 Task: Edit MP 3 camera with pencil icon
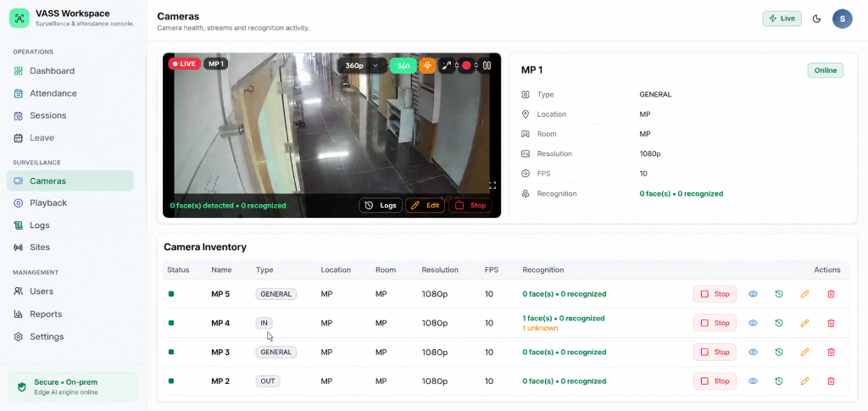click(x=805, y=352)
